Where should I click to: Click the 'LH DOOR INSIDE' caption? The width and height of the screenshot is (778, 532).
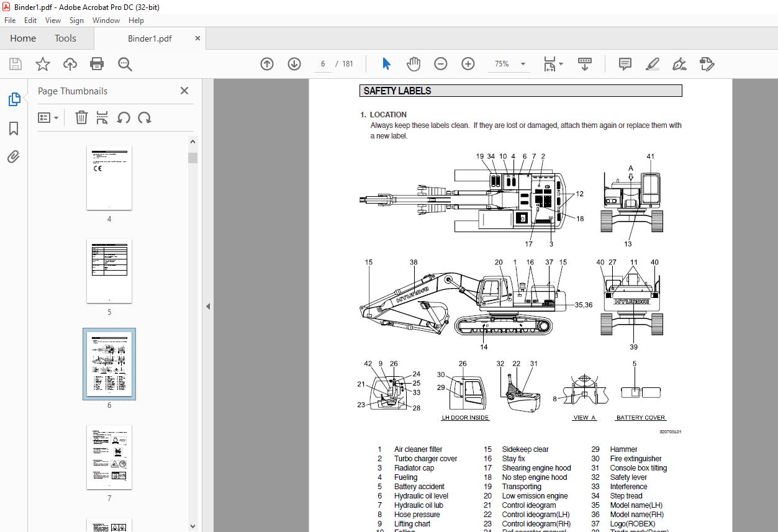[x=465, y=418]
